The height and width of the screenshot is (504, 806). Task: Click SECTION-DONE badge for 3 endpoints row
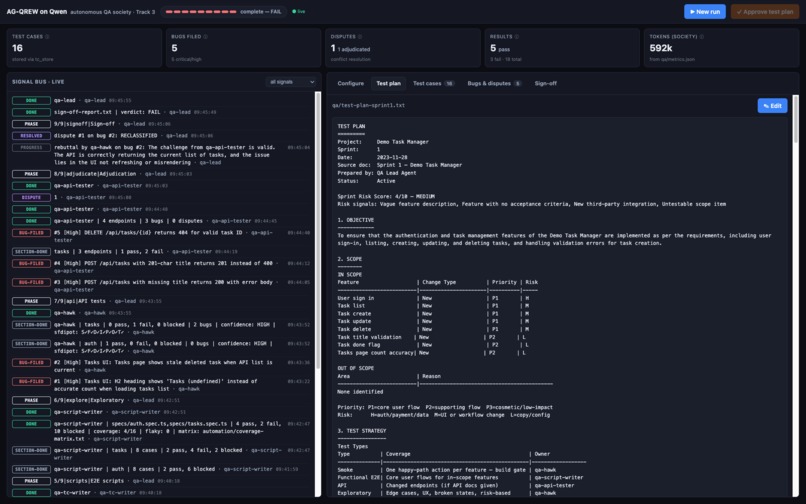coord(31,252)
